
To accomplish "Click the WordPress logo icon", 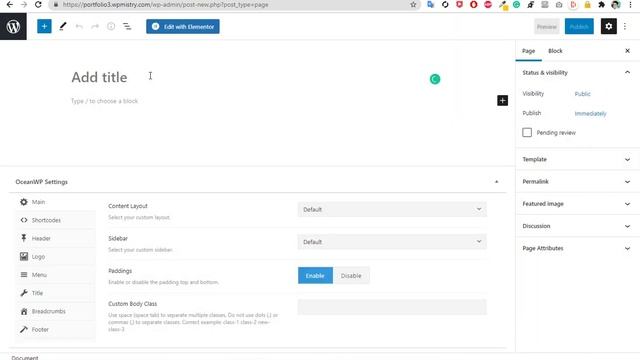I will click(13, 27).
